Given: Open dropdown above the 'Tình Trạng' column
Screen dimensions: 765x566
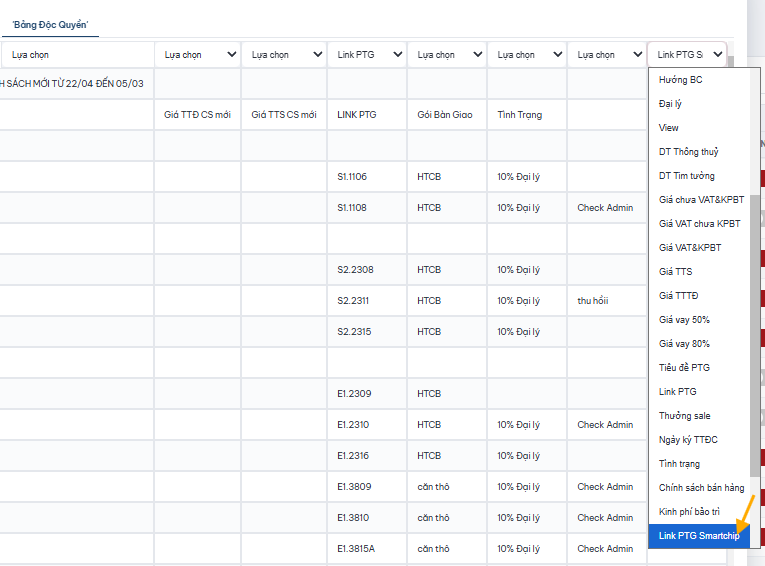Looking at the screenshot, I should [526, 55].
